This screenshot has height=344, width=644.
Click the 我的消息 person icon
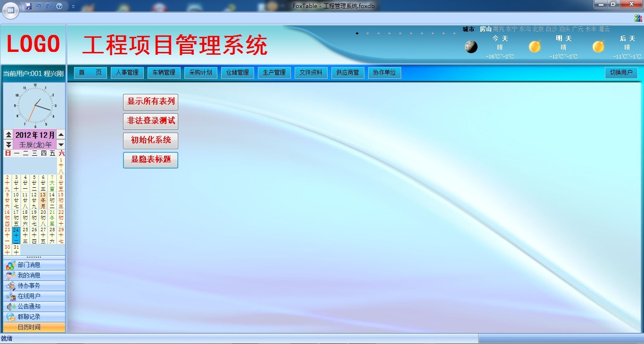click(x=10, y=276)
